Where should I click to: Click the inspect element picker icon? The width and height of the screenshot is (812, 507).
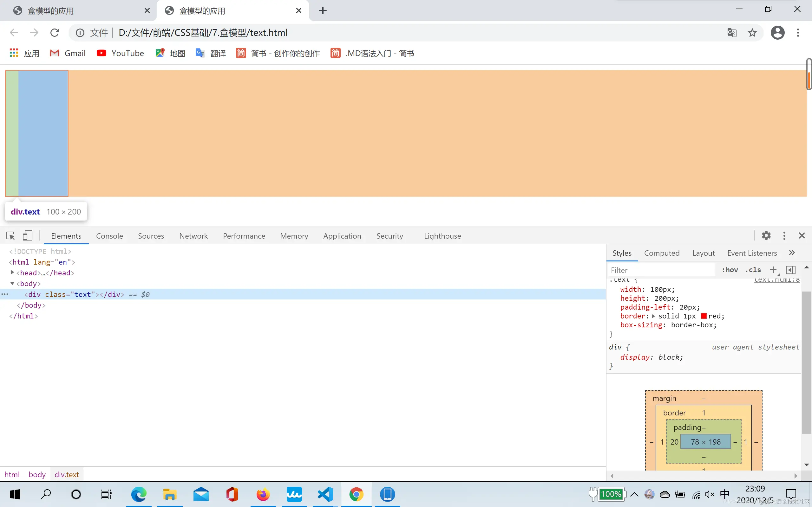click(x=10, y=236)
